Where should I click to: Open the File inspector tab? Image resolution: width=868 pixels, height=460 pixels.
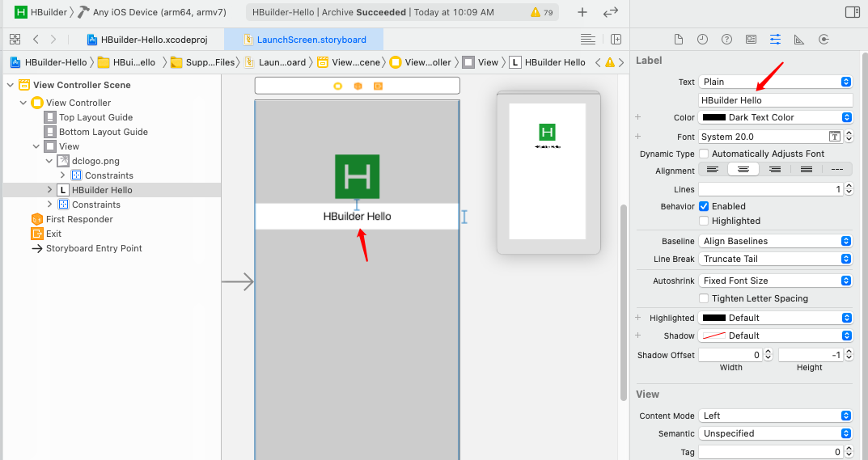679,40
